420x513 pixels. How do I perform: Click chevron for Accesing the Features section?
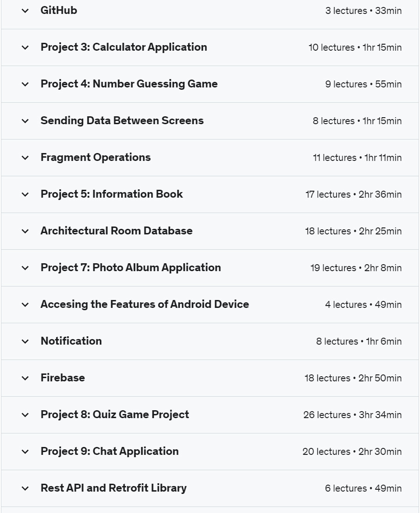25,305
